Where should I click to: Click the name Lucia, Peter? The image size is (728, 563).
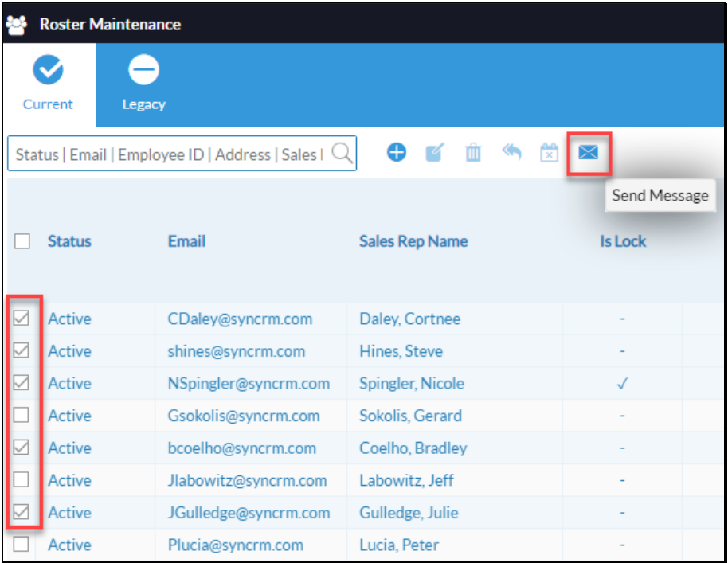[x=399, y=545]
